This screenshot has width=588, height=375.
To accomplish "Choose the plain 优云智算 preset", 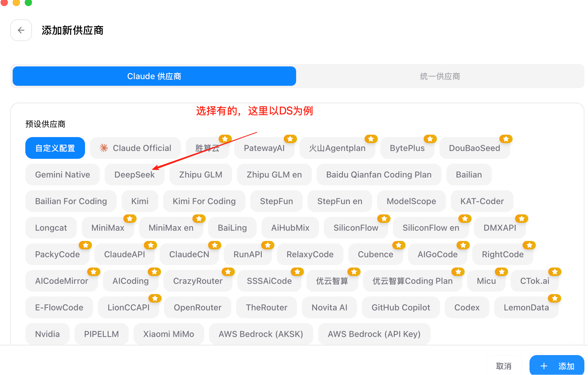I will click(332, 281).
